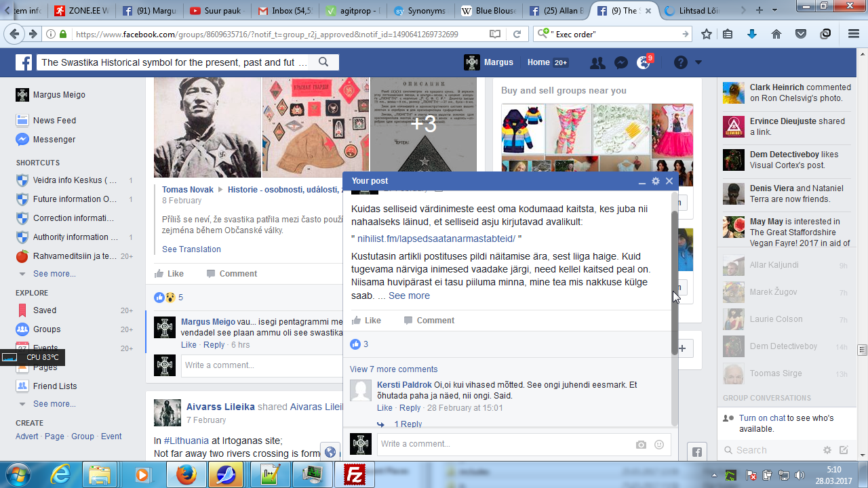Open #Lithuania hashtag link
The image size is (868, 488).
187,441
